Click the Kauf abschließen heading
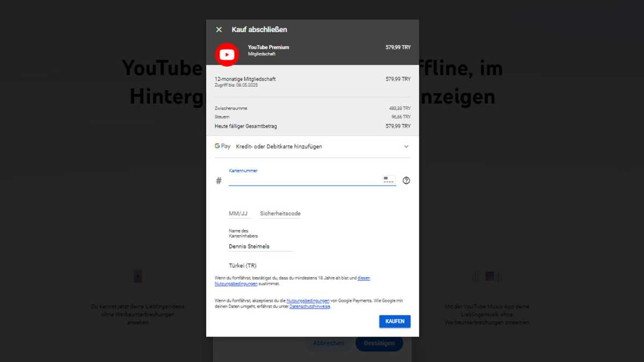Screen dimensions: 644x362 (259, 29)
